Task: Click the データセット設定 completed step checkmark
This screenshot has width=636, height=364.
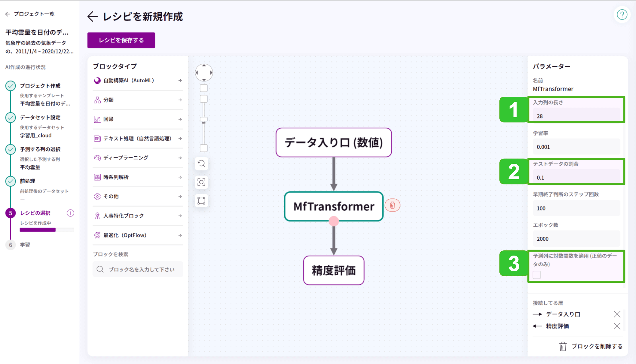Action: [x=11, y=117]
